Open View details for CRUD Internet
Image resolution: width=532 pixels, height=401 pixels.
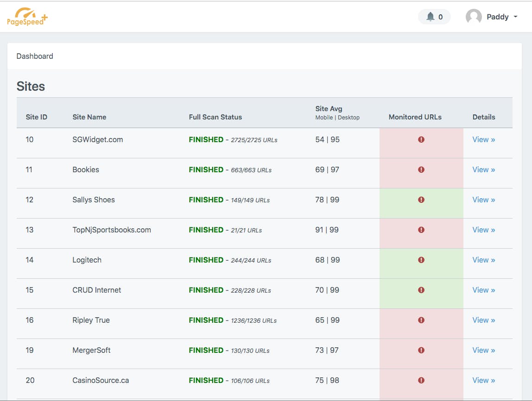pos(483,290)
